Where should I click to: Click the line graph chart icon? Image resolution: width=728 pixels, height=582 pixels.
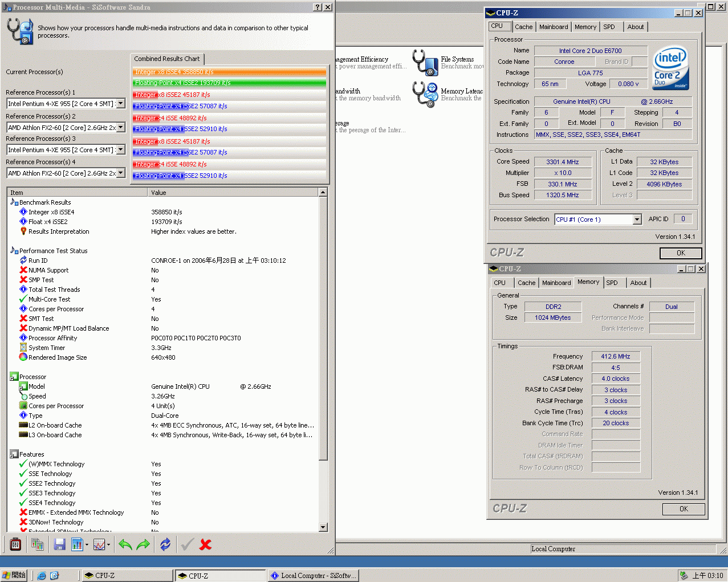tap(99, 544)
